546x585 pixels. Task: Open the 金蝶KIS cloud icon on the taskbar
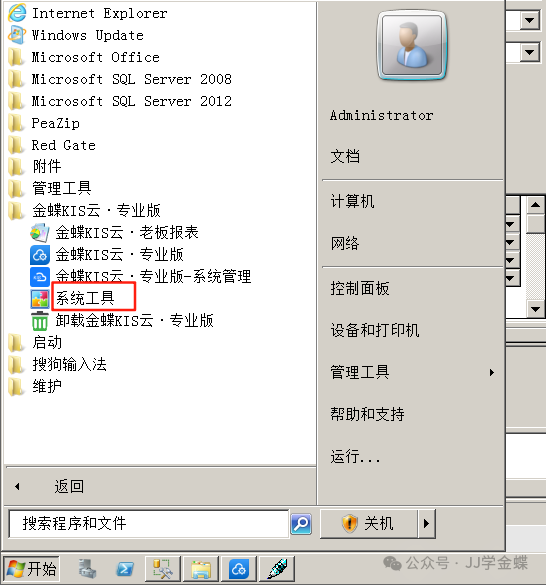pos(238,569)
